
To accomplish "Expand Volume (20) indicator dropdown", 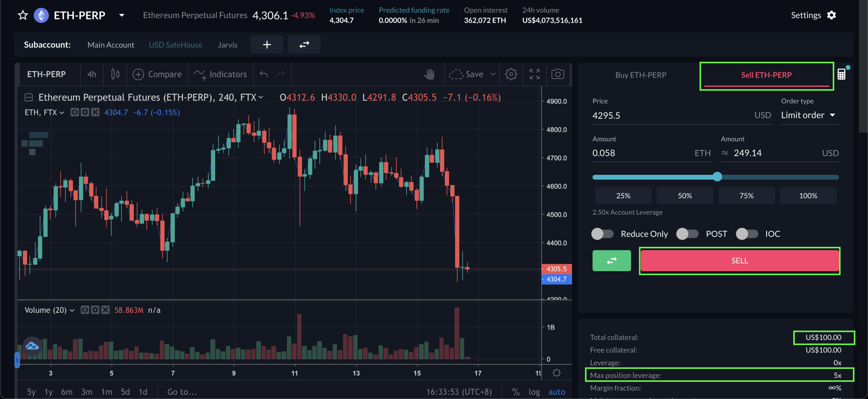I will (x=72, y=310).
